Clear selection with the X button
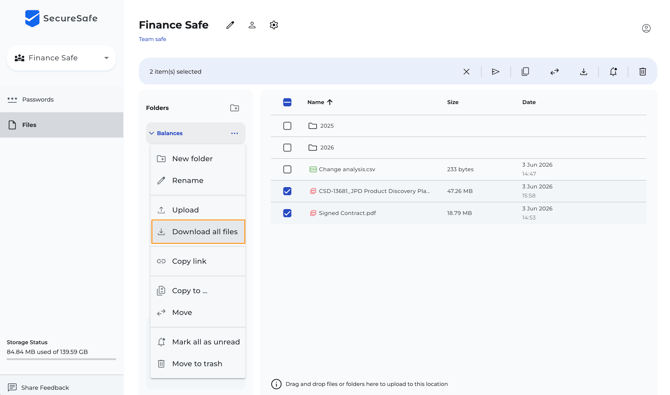Screen dimensions: 670x395 pyautogui.click(x=466, y=72)
